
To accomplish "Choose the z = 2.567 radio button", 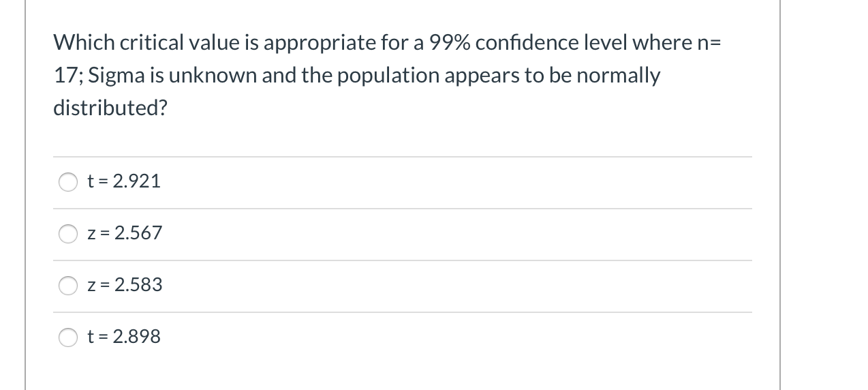I will click(68, 234).
